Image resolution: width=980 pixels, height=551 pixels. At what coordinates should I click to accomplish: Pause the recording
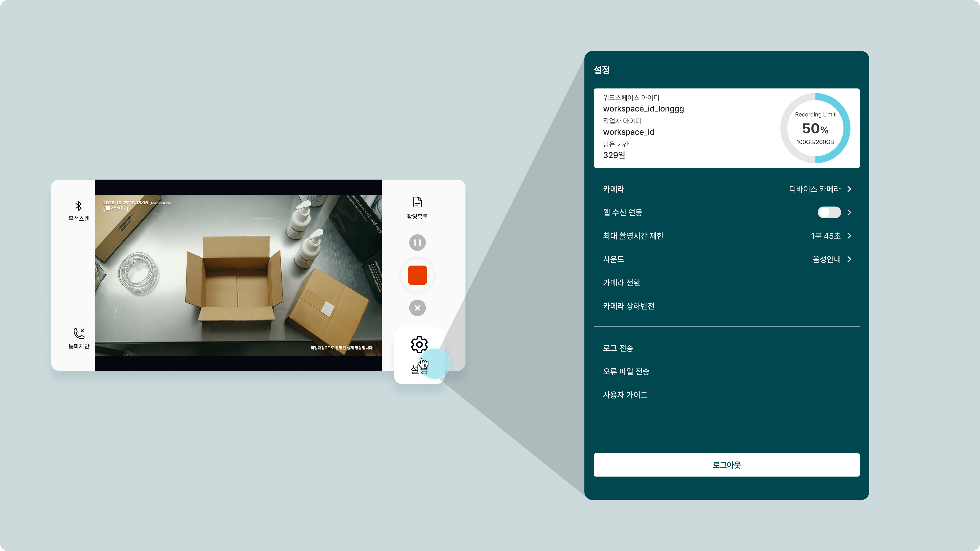(x=417, y=243)
